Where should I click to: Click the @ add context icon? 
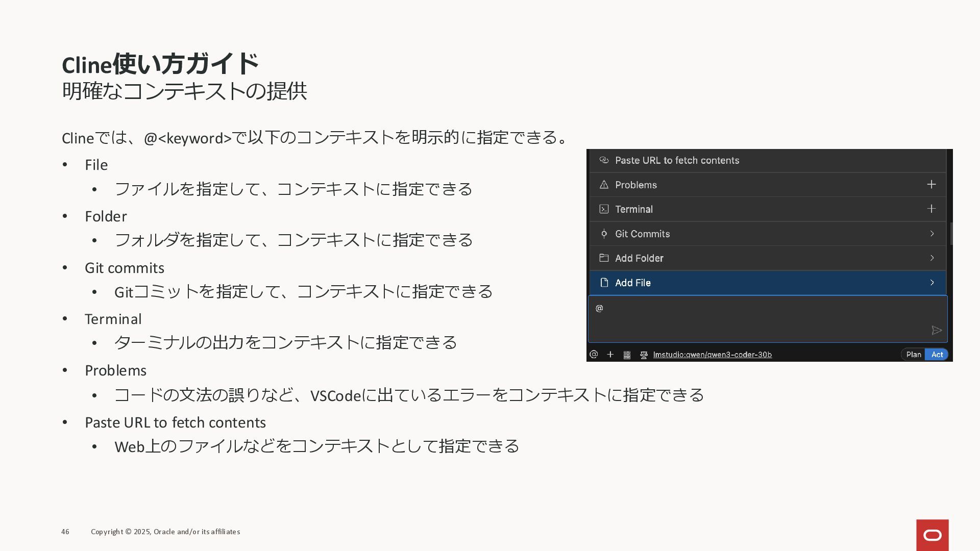[594, 355]
